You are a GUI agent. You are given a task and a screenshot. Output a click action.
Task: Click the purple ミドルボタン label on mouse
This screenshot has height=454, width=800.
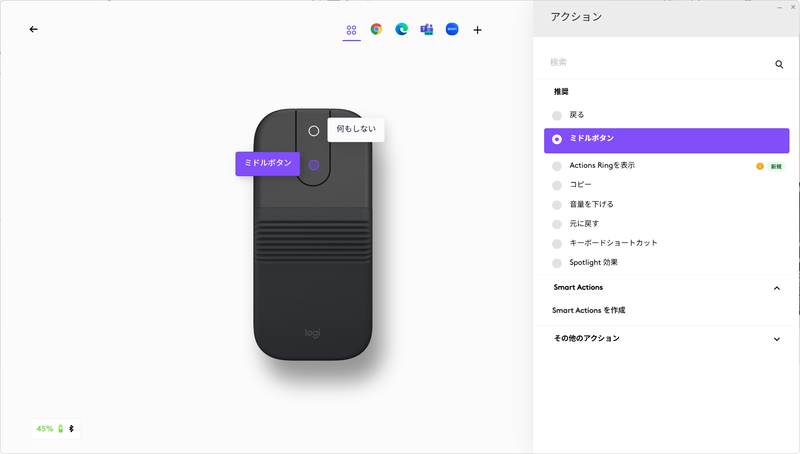coord(268,163)
